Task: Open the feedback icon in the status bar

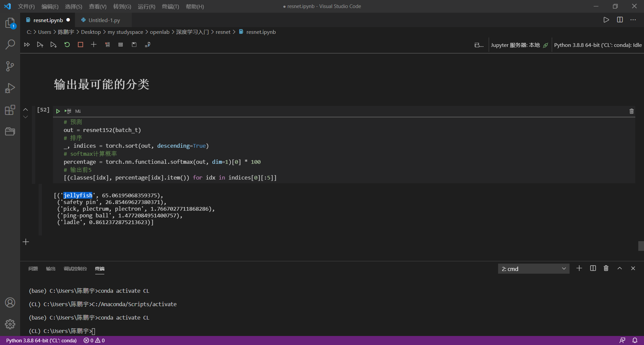Action: [x=623, y=340]
